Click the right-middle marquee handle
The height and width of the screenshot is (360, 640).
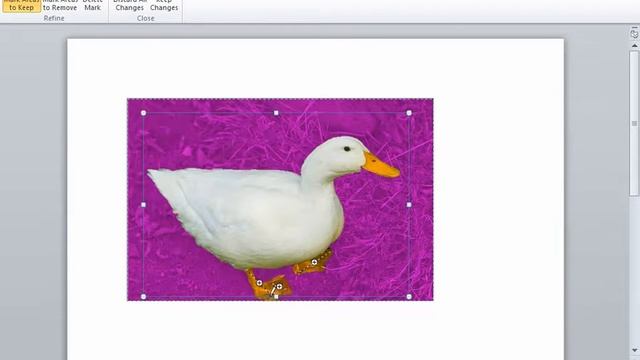[409, 204]
